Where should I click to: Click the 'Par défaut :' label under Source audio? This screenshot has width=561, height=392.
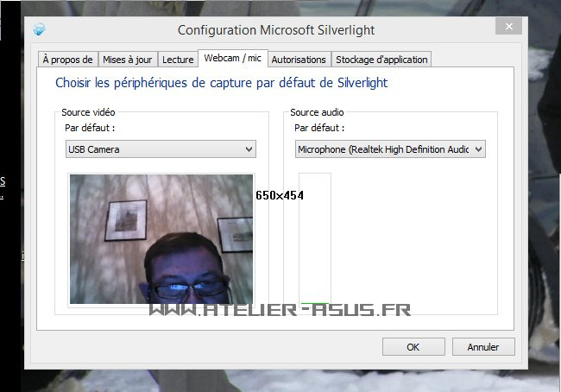(319, 128)
